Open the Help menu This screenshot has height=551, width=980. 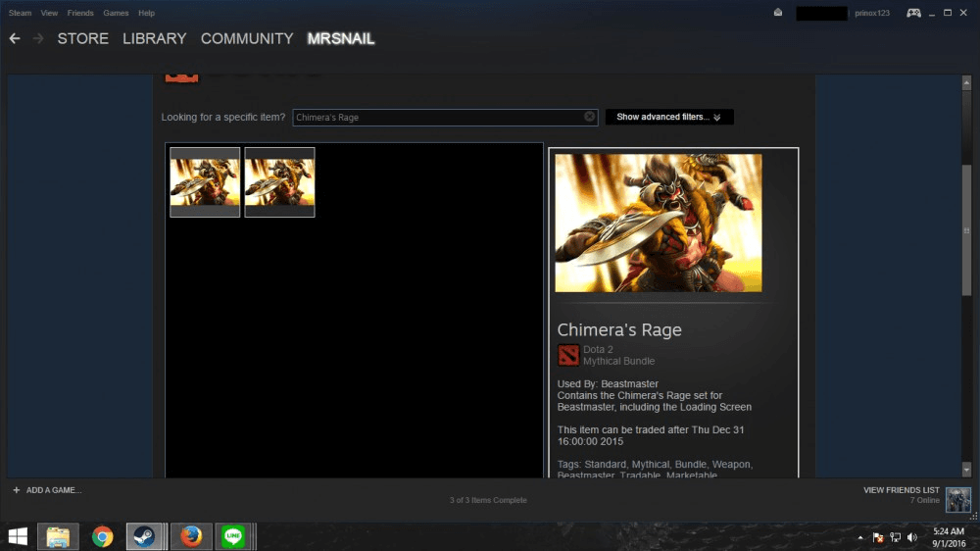click(146, 13)
